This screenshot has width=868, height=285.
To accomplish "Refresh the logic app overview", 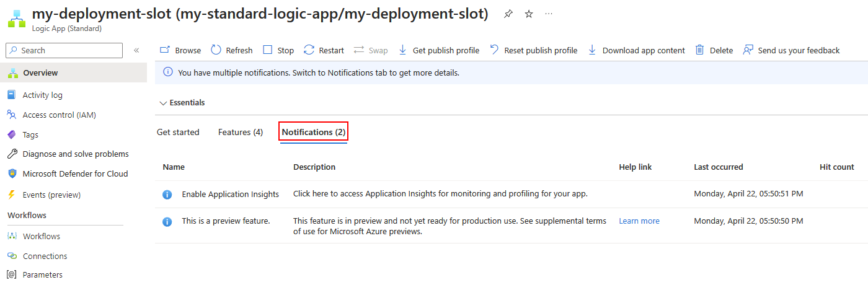I will (x=232, y=50).
